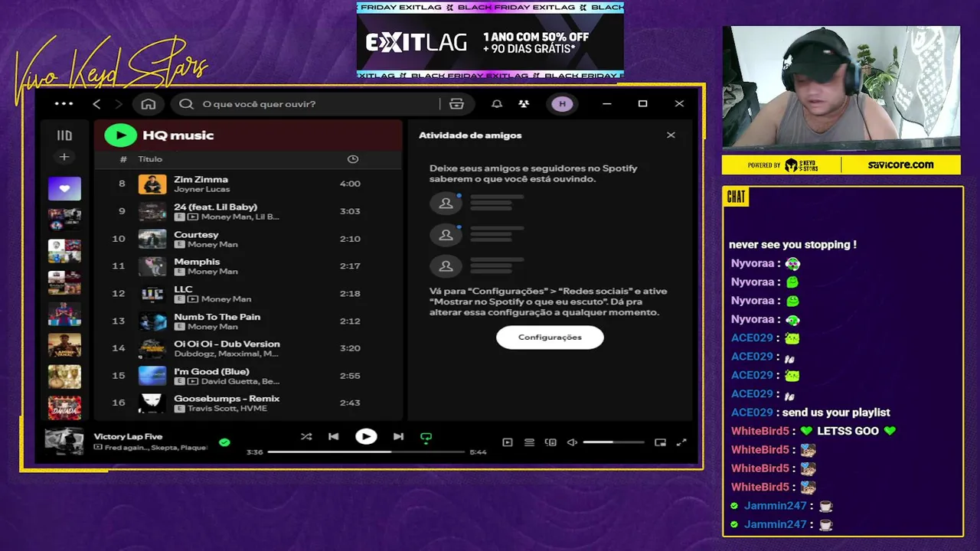The height and width of the screenshot is (551, 980).
Task: Select track 'Oi Oi Oi - Dub Version'
Action: coord(249,348)
